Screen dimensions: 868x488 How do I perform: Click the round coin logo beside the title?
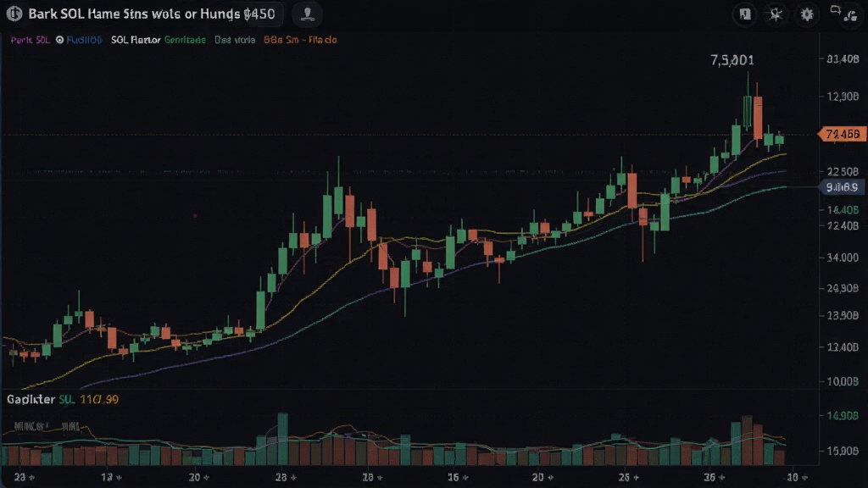click(x=14, y=14)
